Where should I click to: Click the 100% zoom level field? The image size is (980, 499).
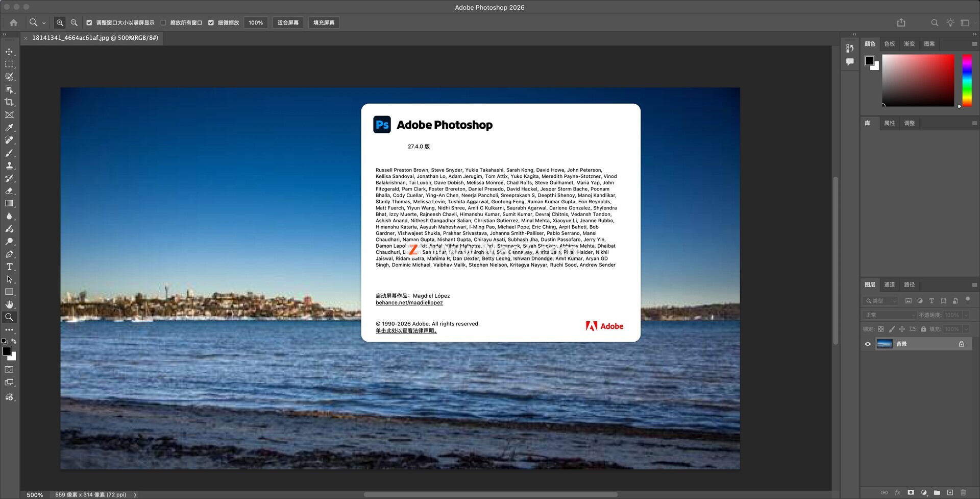click(256, 22)
